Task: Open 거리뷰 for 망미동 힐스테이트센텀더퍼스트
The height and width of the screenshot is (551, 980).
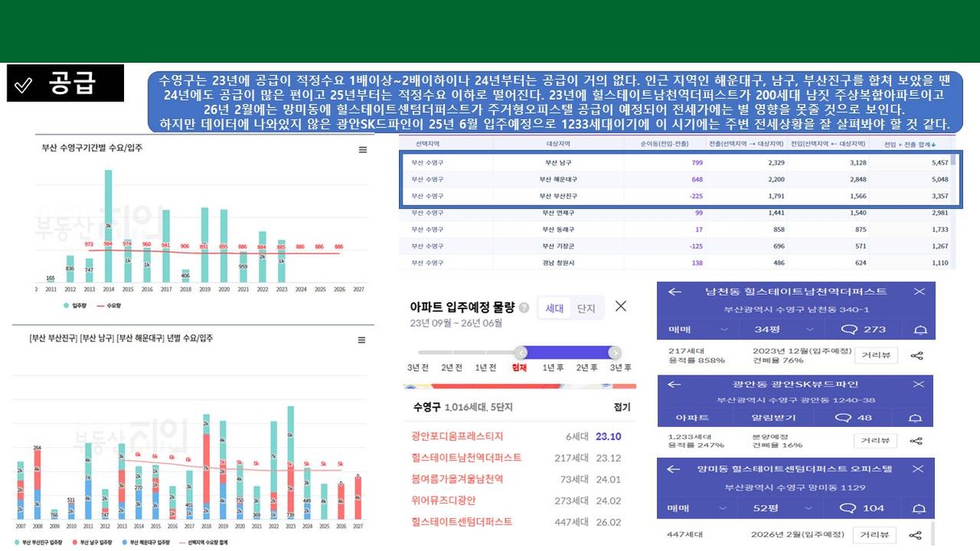Action: point(875,535)
